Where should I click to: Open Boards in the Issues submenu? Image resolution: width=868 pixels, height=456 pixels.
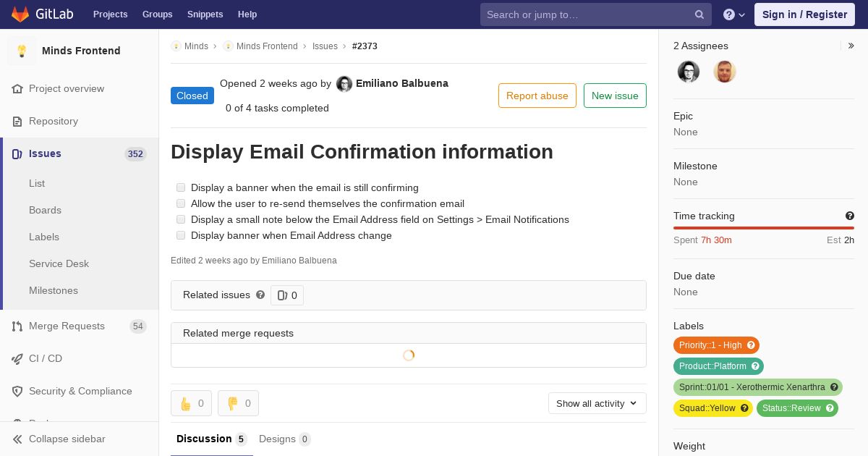tap(45, 210)
